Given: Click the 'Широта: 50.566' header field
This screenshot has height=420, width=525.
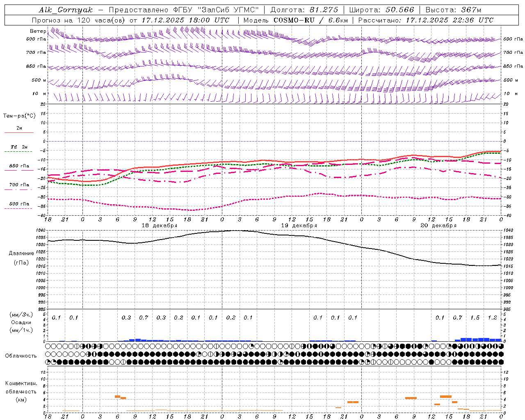Looking at the screenshot, I should 382,10.
